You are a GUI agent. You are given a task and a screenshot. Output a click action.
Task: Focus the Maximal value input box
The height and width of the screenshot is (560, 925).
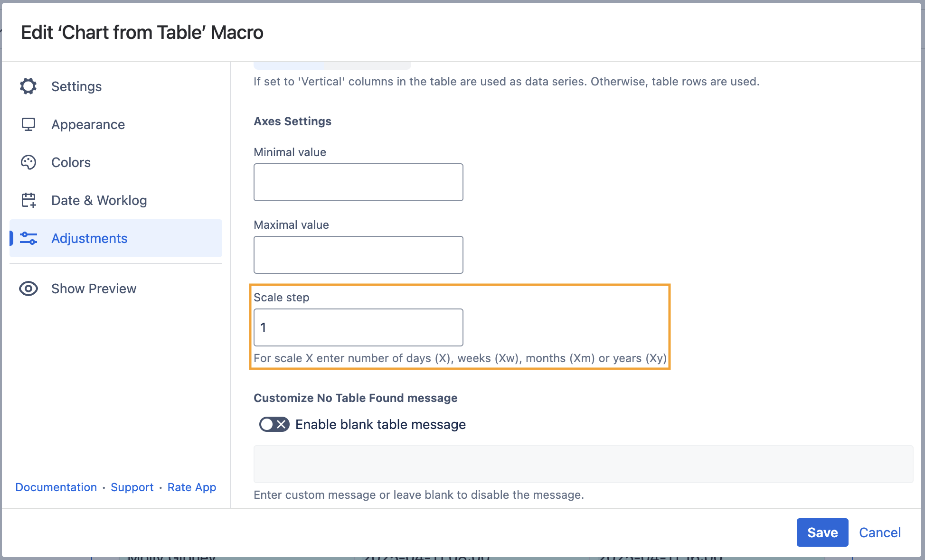click(x=358, y=255)
